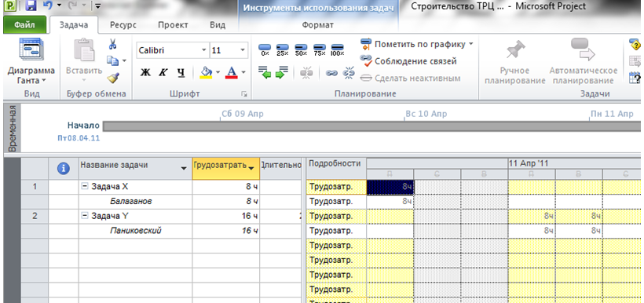Switch to the Задача ribbon tab
Viewport: 644px width, 303px height.
tap(74, 24)
